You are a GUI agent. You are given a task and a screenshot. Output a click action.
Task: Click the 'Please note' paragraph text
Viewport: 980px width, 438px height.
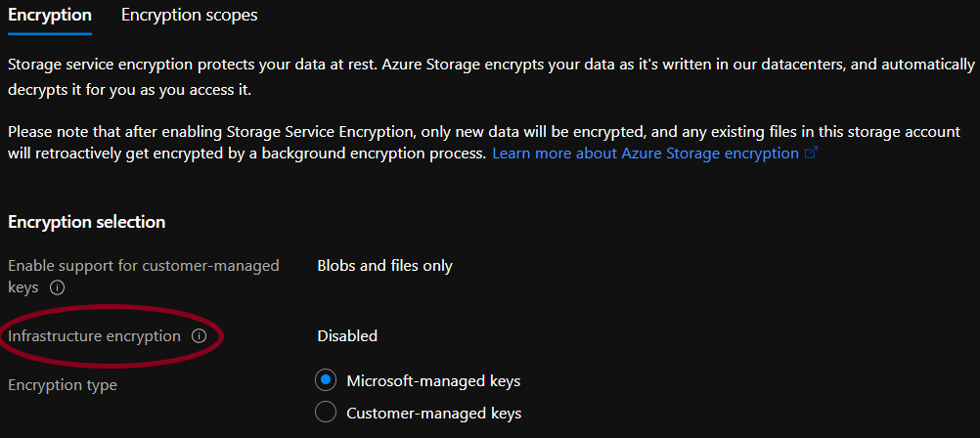point(391,131)
